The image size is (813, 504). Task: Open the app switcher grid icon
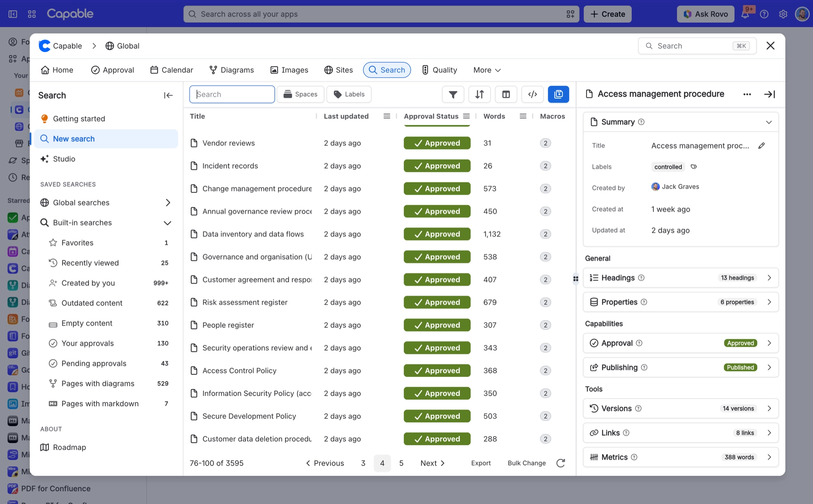[x=32, y=14]
